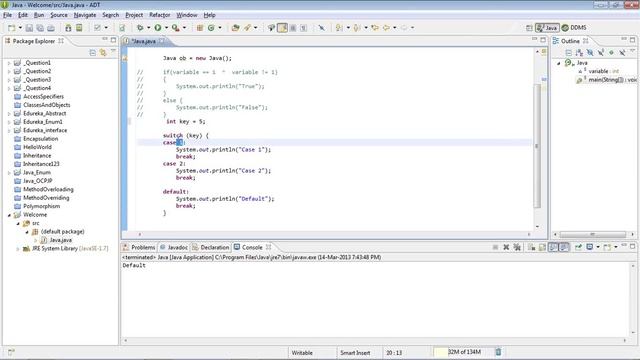Toggle Mark Occurrences highlighted toolbar button
The height and width of the screenshot is (360, 640).
point(282,28)
